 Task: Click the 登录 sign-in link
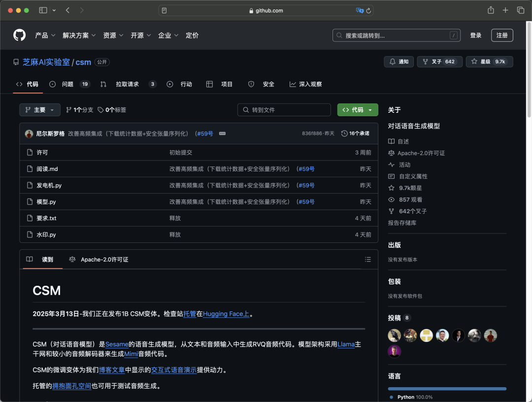click(x=476, y=35)
